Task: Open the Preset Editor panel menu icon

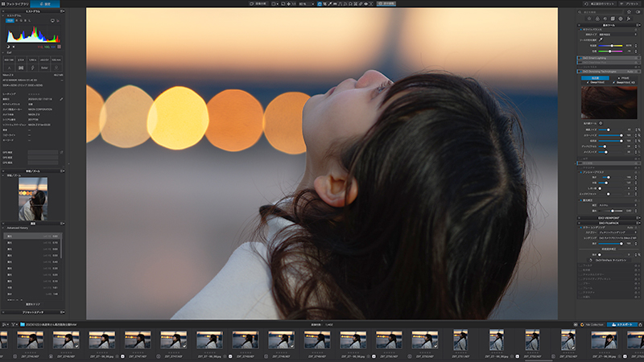Action: (63, 312)
